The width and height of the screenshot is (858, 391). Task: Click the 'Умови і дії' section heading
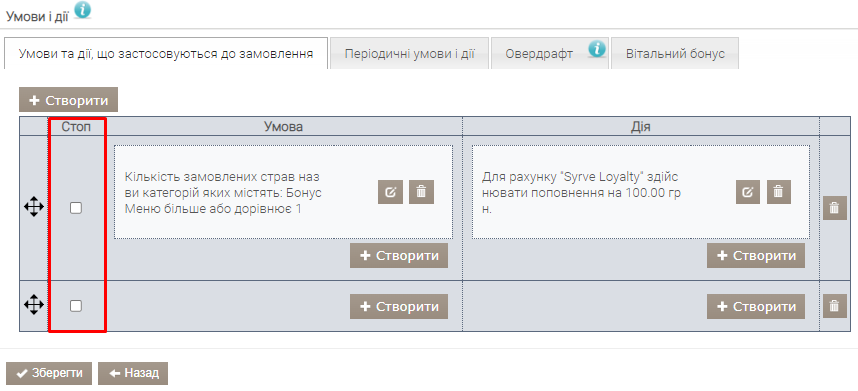[37, 16]
